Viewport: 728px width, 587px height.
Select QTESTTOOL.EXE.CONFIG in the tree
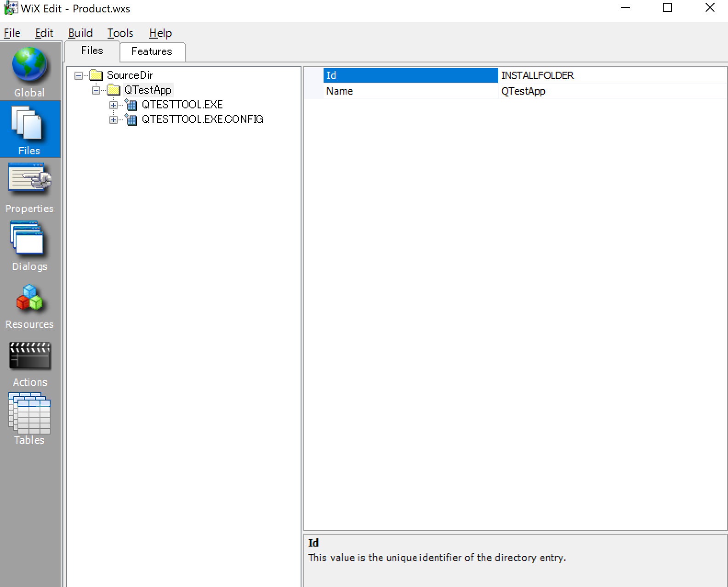click(x=203, y=119)
